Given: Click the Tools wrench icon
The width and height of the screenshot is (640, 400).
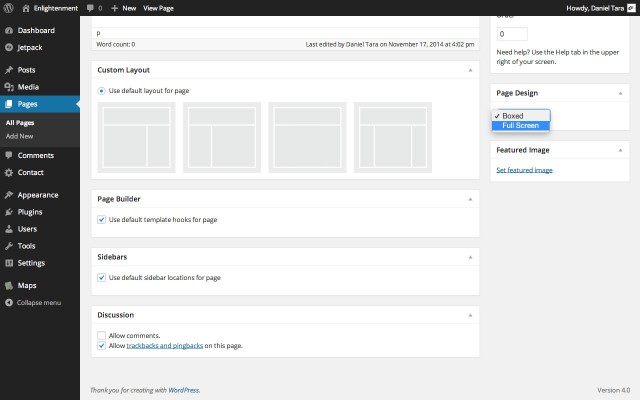Looking at the screenshot, I should [9, 246].
